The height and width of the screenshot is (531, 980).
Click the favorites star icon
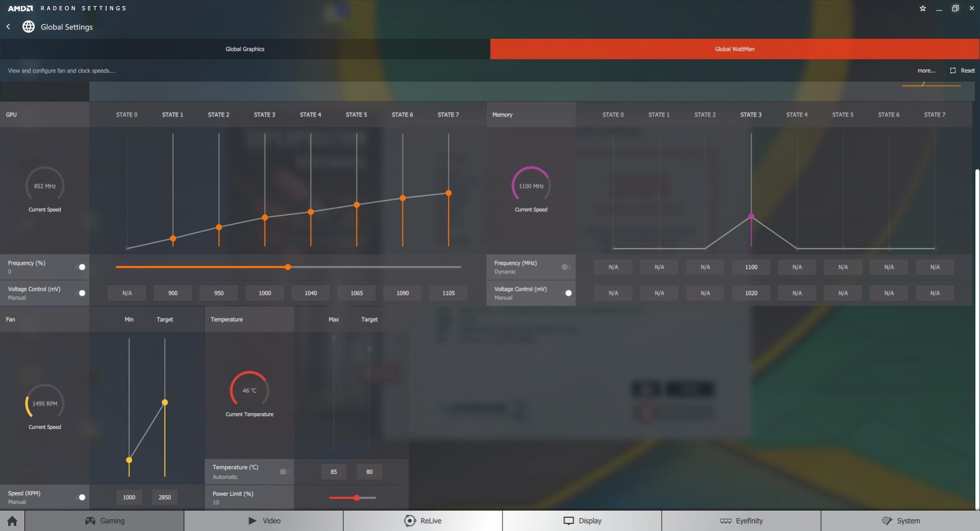[923, 8]
